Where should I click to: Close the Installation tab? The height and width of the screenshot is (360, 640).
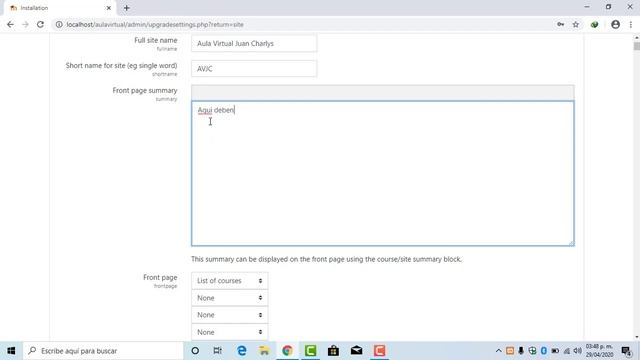pyautogui.click(x=109, y=8)
